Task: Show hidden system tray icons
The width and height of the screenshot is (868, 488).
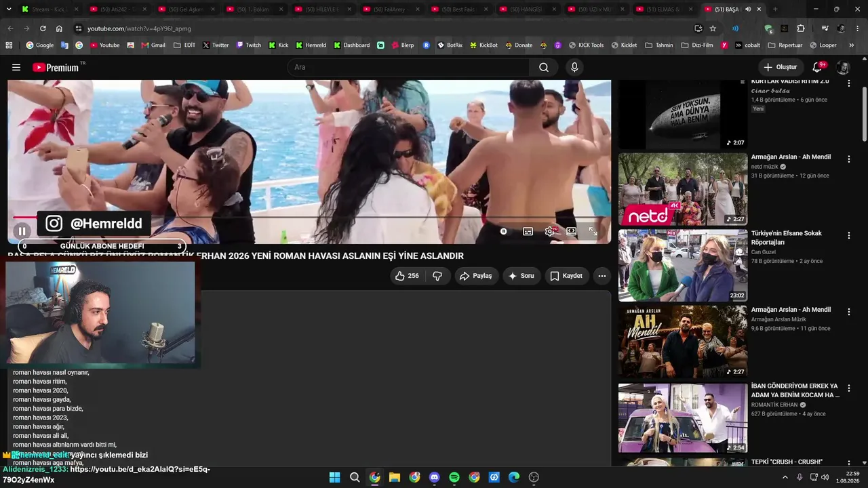Action: (x=785, y=477)
